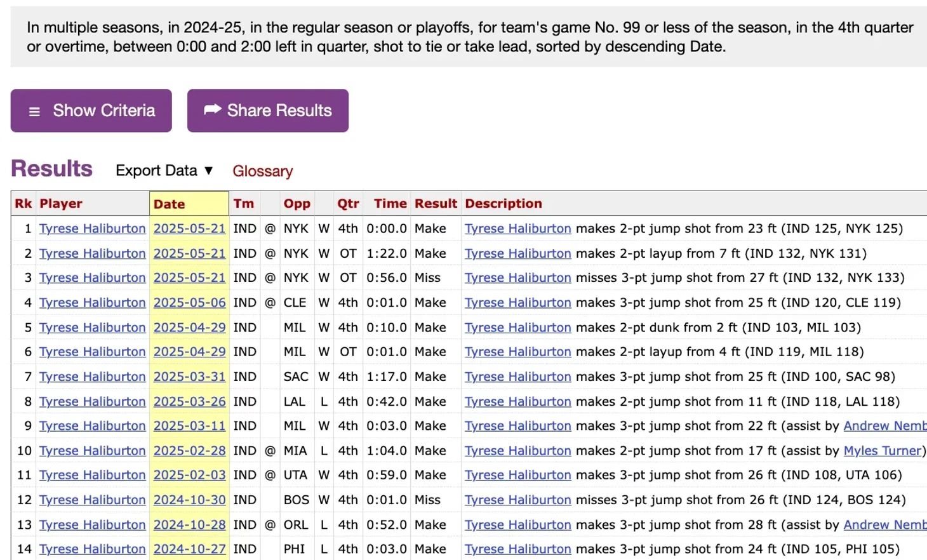Click Haliburton description link in row 14
Screen dimensions: 927x560
point(517,549)
